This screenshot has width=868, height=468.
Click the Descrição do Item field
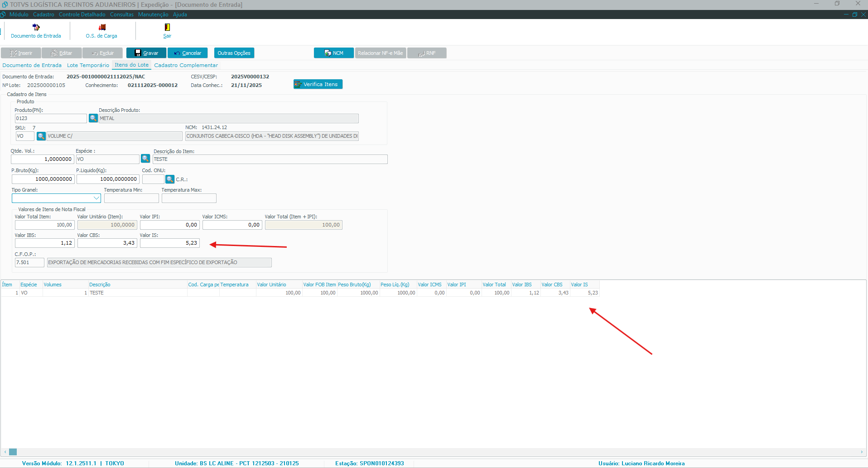pyautogui.click(x=270, y=159)
